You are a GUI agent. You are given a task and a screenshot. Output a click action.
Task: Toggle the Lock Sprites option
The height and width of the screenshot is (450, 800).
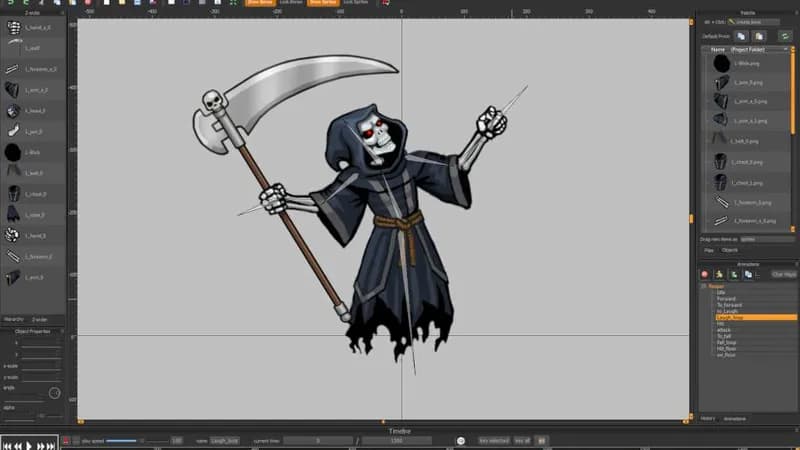356,3
